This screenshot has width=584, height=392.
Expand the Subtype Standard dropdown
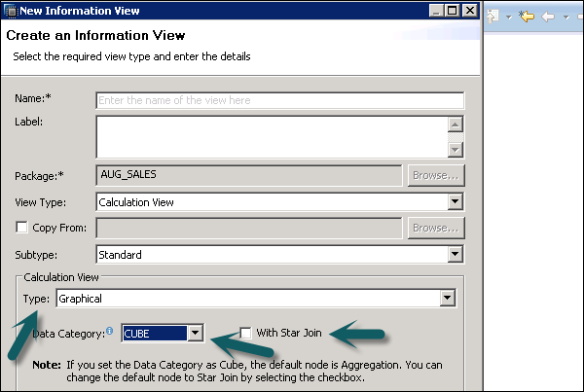[x=454, y=255]
